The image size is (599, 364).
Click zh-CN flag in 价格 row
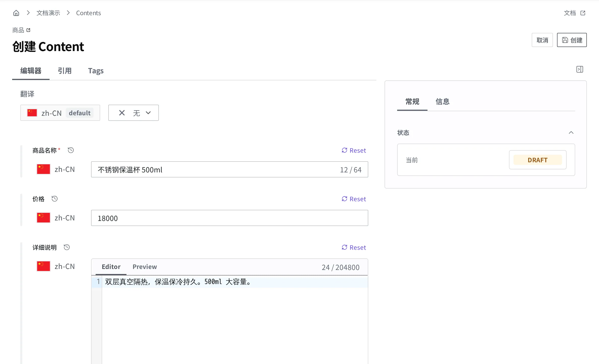[x=44, y=218]
